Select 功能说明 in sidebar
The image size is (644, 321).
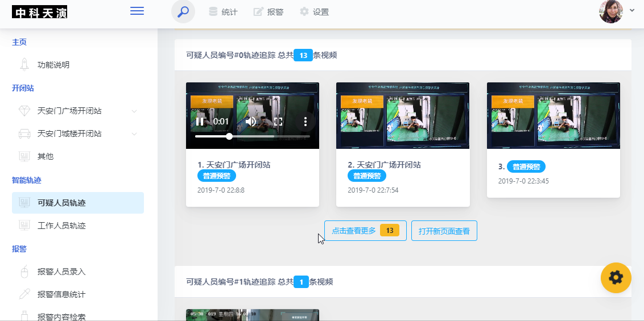(x=53, y=65)
